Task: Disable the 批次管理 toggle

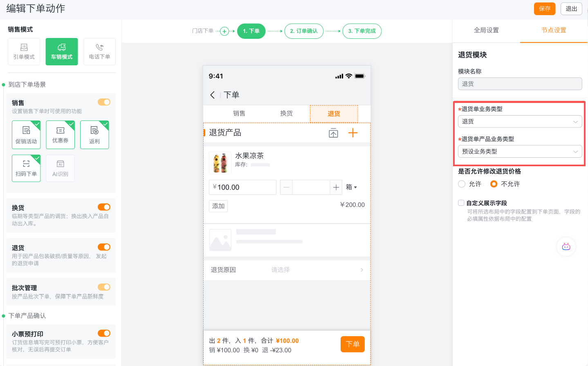Action: [104, 287]
